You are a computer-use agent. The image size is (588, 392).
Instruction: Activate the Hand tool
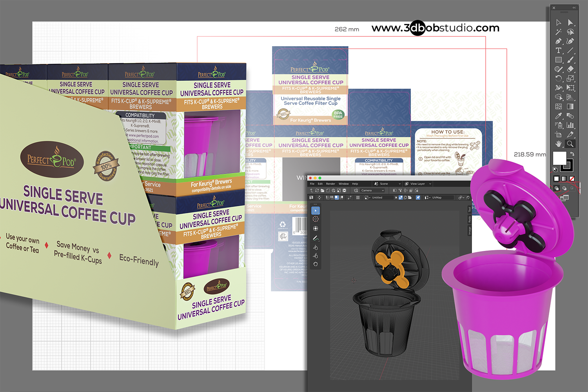[558, 144]
